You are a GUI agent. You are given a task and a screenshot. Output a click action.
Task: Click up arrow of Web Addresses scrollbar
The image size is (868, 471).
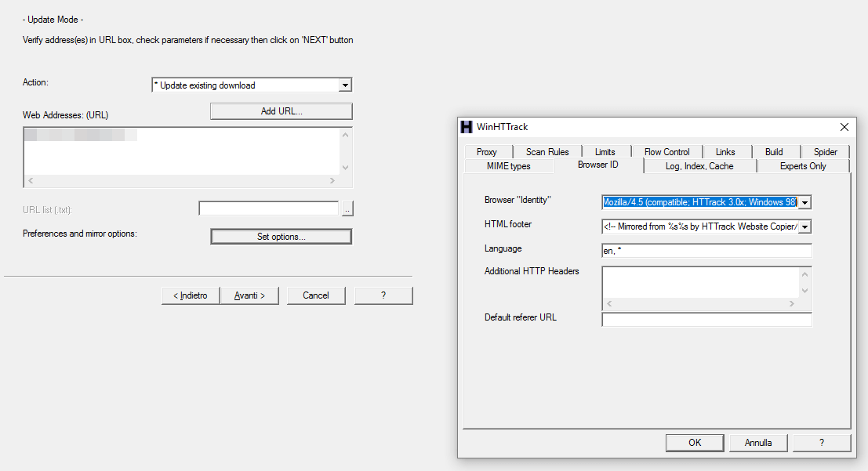(x=346, y=135)
